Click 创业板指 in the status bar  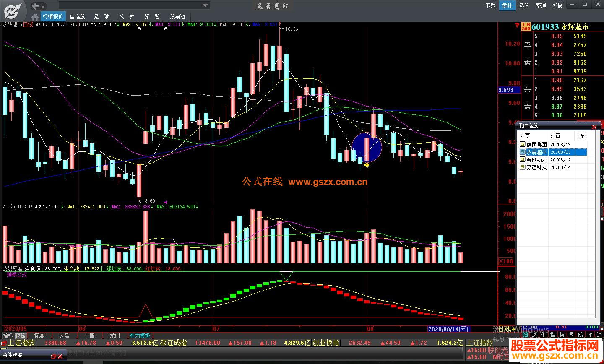click(x=325, y=343)
